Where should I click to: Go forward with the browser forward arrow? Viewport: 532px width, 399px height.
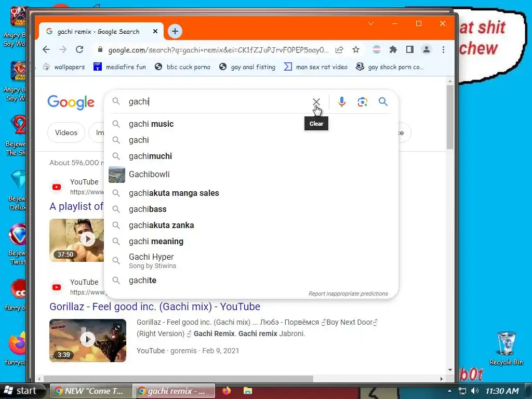pos(63,49)
